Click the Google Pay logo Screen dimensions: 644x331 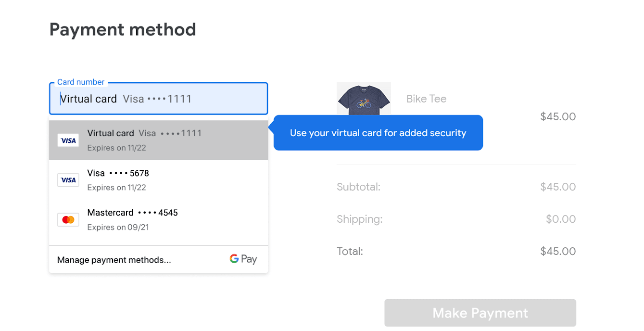click(243, 259)
